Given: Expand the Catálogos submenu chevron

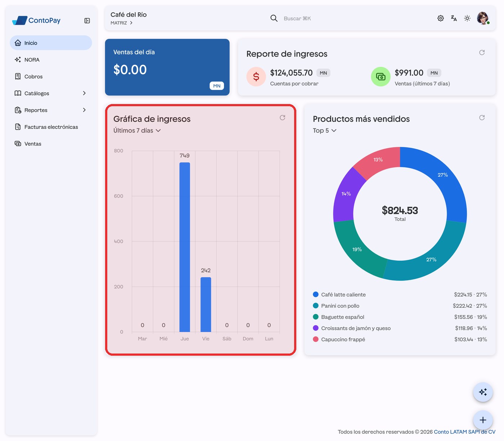Looking at the screenshot, I should 84,93.
